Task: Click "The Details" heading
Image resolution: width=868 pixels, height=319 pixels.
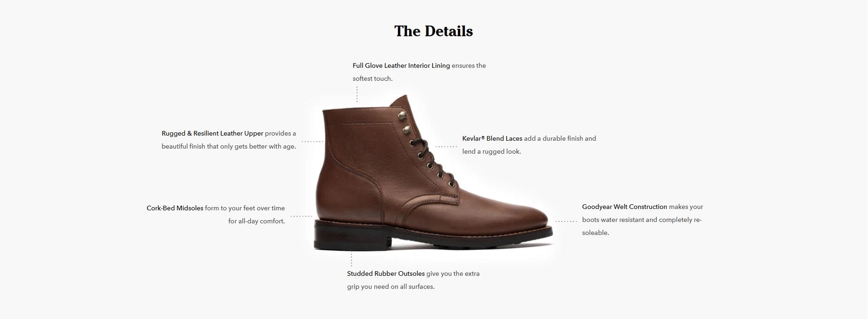Action: 433,31
